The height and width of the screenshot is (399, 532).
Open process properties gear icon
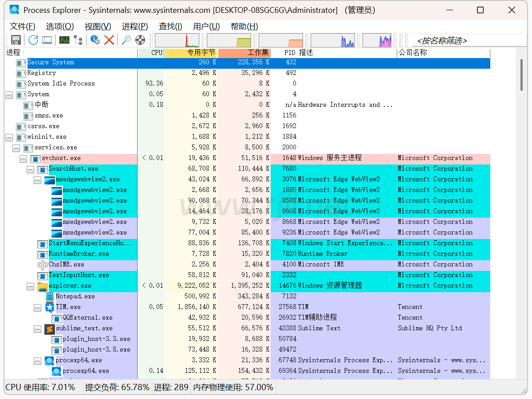95,40
